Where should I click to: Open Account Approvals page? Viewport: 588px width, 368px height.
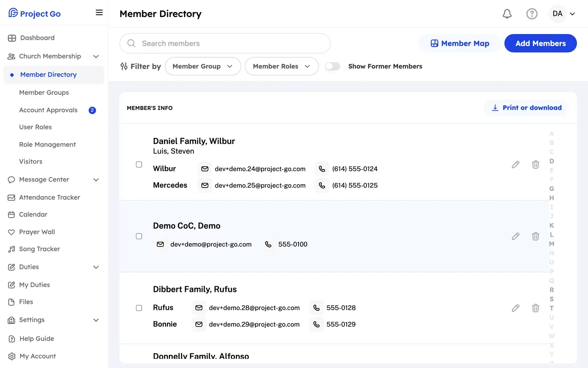click(48, 110)
